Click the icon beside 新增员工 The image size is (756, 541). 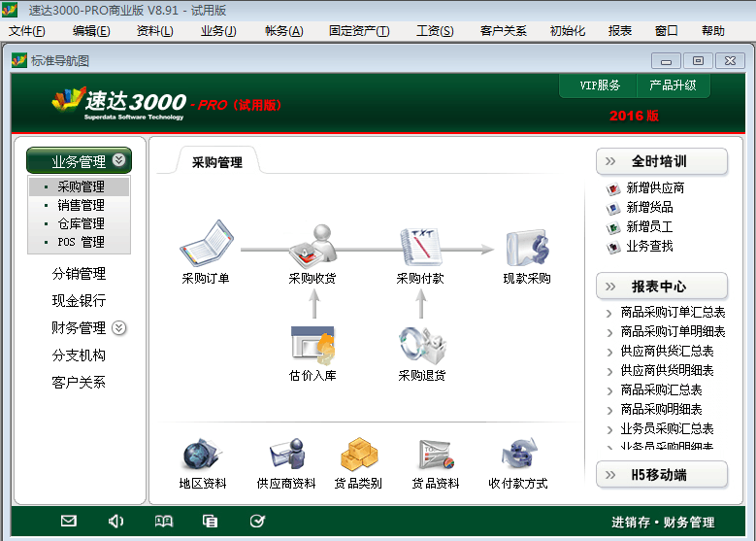(612, 227)
